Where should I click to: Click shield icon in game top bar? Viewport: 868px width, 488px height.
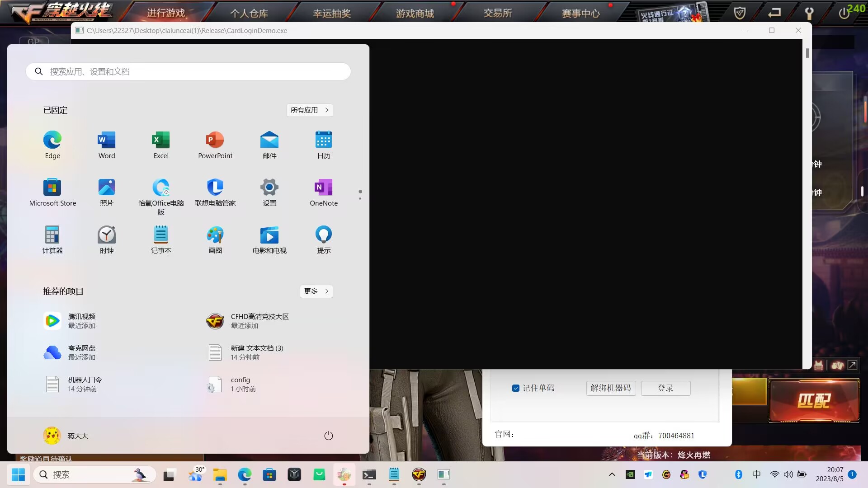740,13
